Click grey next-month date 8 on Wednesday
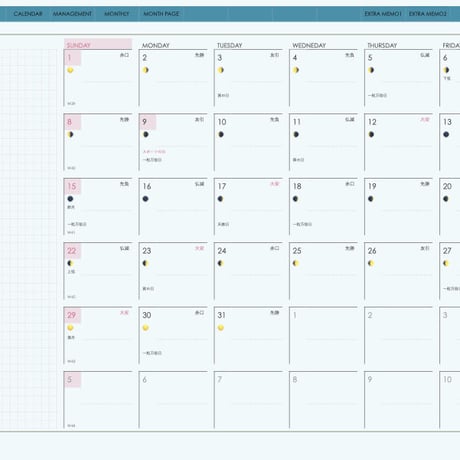 [295, 379]
